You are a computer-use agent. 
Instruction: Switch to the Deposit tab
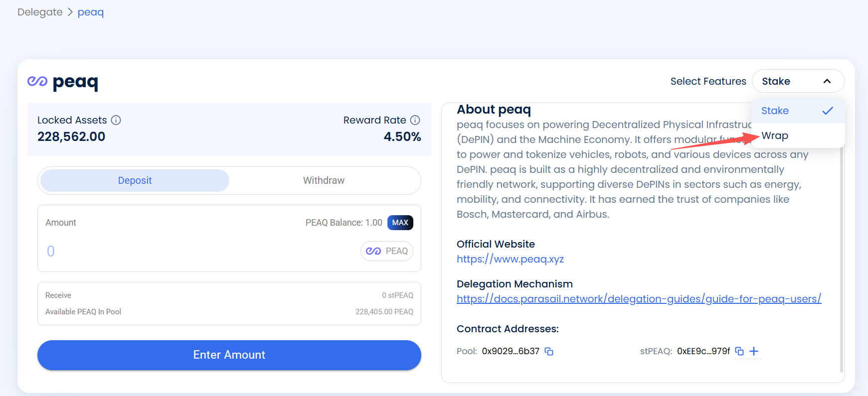[135, 180]
